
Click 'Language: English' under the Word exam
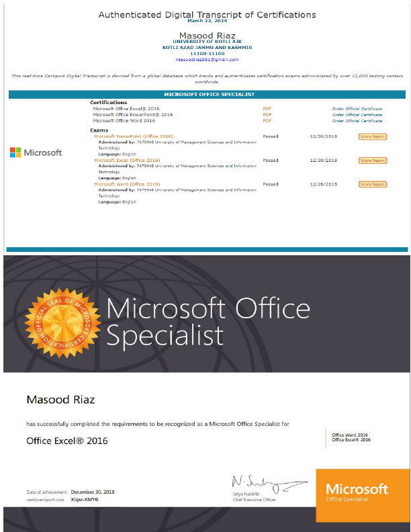117,202
